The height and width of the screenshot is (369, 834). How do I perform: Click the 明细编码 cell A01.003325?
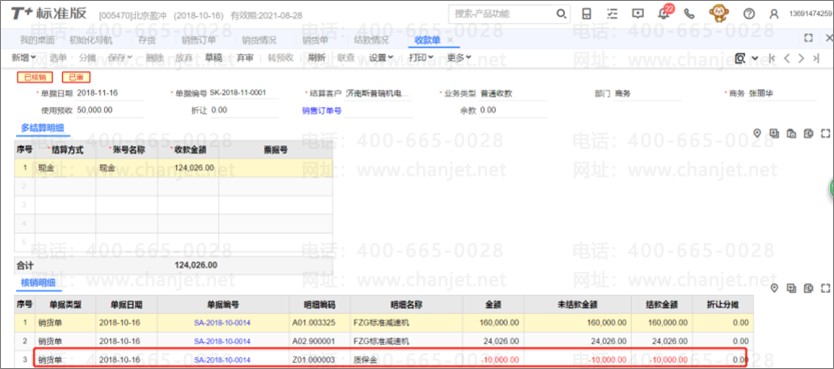[320, 323]
